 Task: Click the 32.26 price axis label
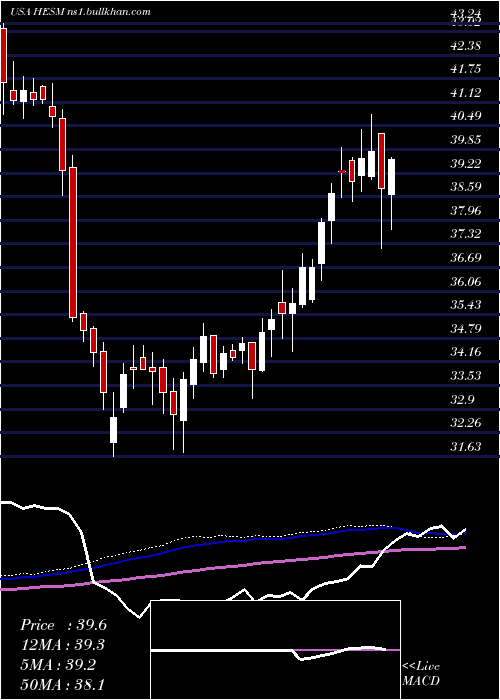pyautogui.click(x=465, y=423)
